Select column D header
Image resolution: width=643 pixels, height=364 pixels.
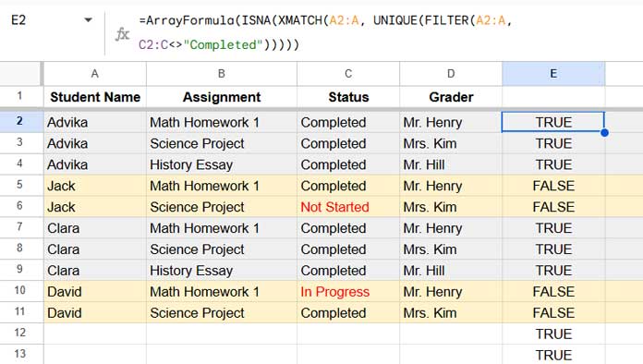(x=451, y=74)
